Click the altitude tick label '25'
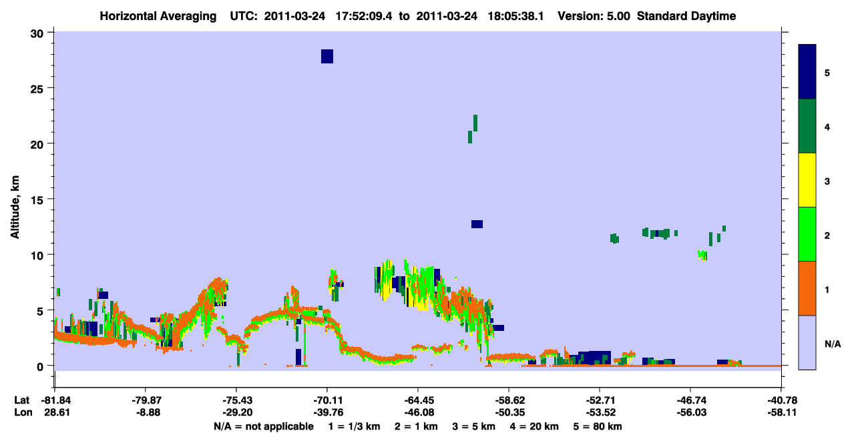This screenshot has width=868, height=445. (x=39, y=88)
